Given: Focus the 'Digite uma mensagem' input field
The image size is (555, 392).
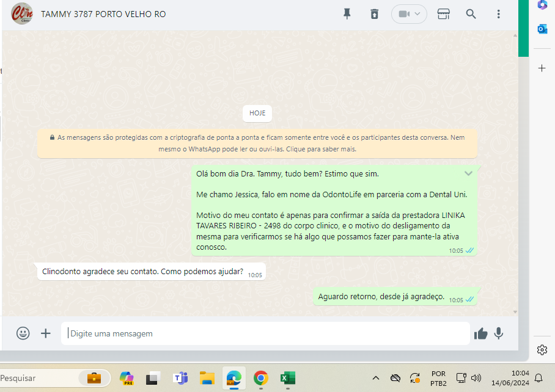Looking at the screenshot, I should tap(265, 333).
